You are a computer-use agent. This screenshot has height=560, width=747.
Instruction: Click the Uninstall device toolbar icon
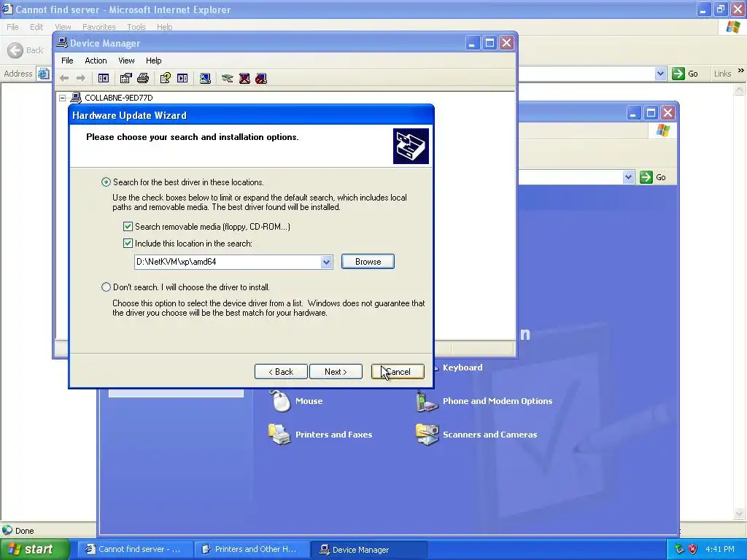(244, 78)
